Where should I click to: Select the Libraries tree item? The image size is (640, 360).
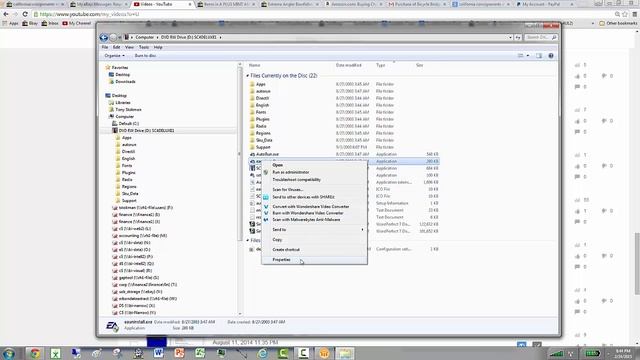[122, 102]
